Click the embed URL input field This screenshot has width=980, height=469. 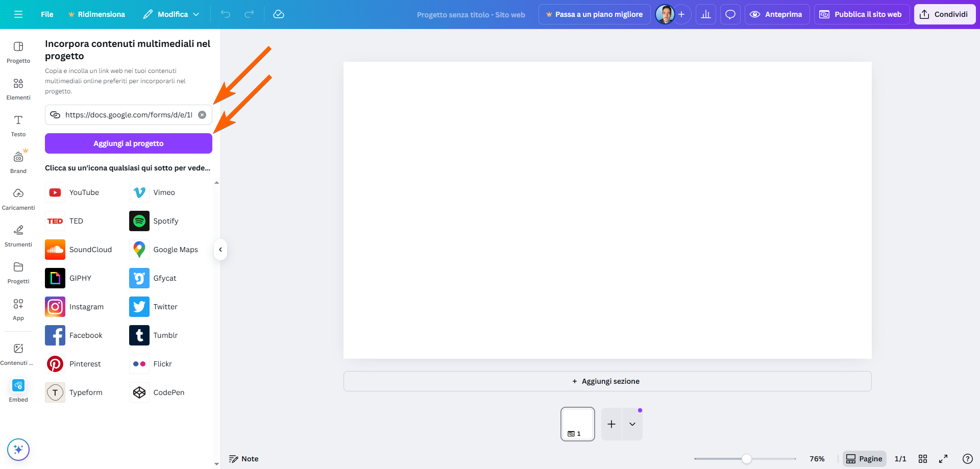click(x=129, y=115)
